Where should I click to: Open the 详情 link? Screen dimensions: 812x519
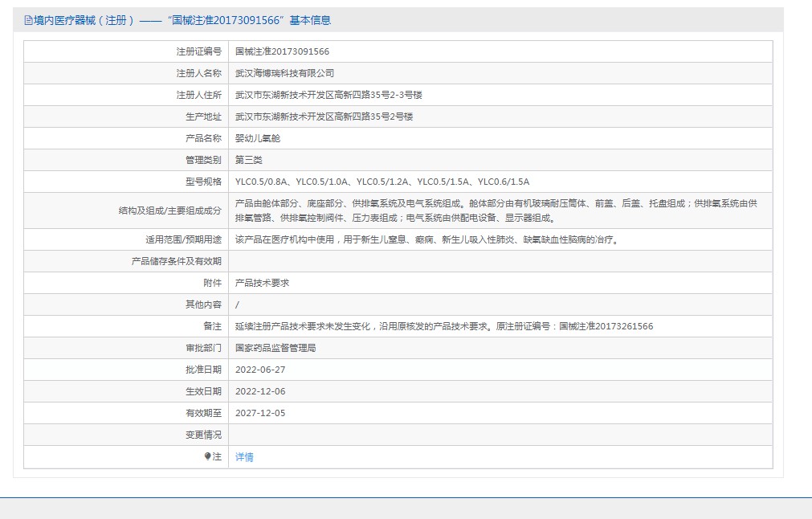244,457
